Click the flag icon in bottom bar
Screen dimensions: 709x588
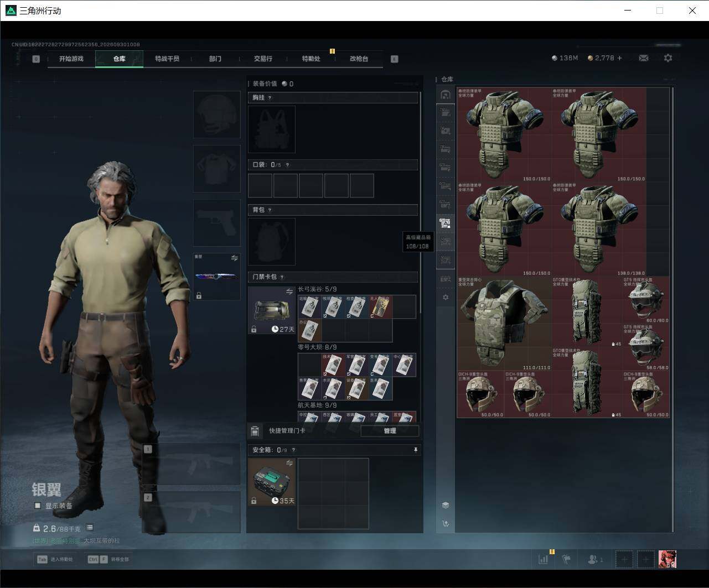coord(567,559)
